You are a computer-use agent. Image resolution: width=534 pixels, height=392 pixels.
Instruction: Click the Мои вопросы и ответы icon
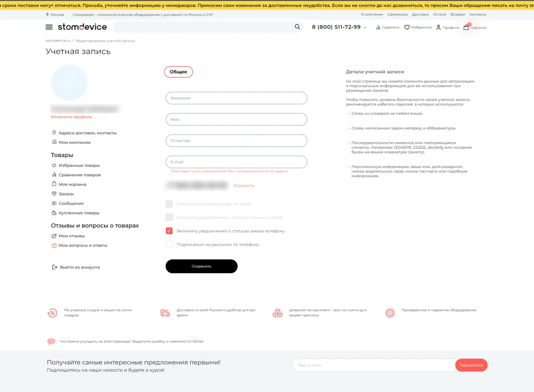(54, 245)
